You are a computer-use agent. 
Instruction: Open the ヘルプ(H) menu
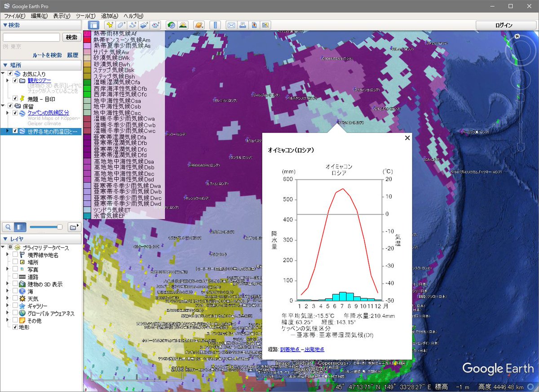(x=133, y=16)
